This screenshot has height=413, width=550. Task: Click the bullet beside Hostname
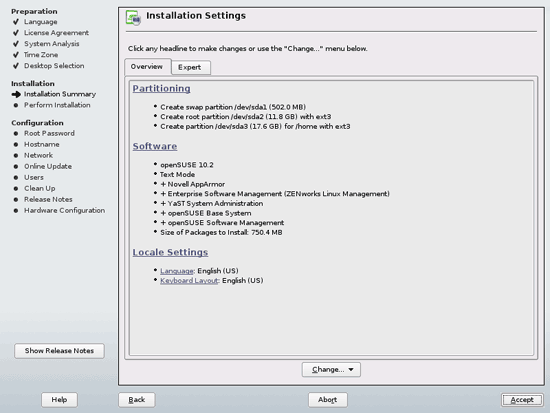(16, 144)
